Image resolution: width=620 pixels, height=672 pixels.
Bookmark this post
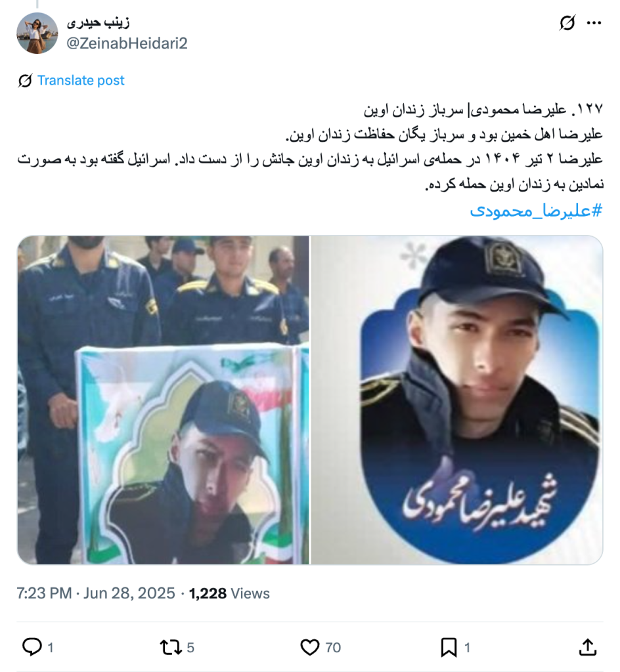449,647
